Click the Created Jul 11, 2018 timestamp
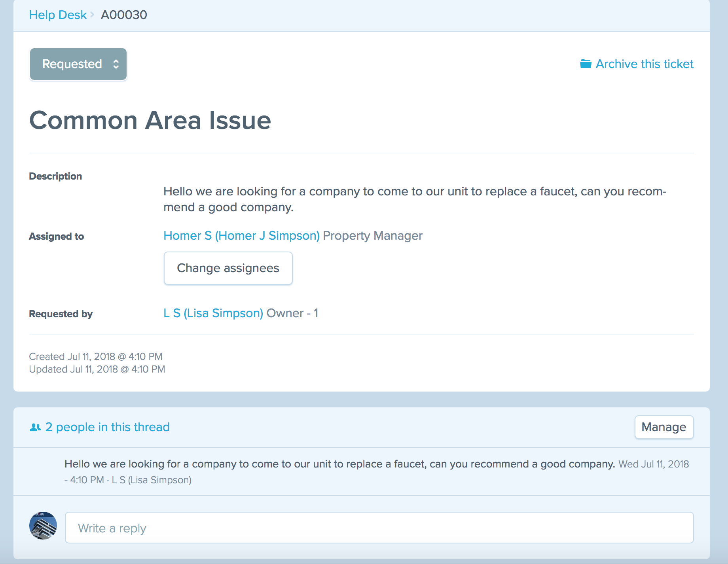 [x=96, y=356]
